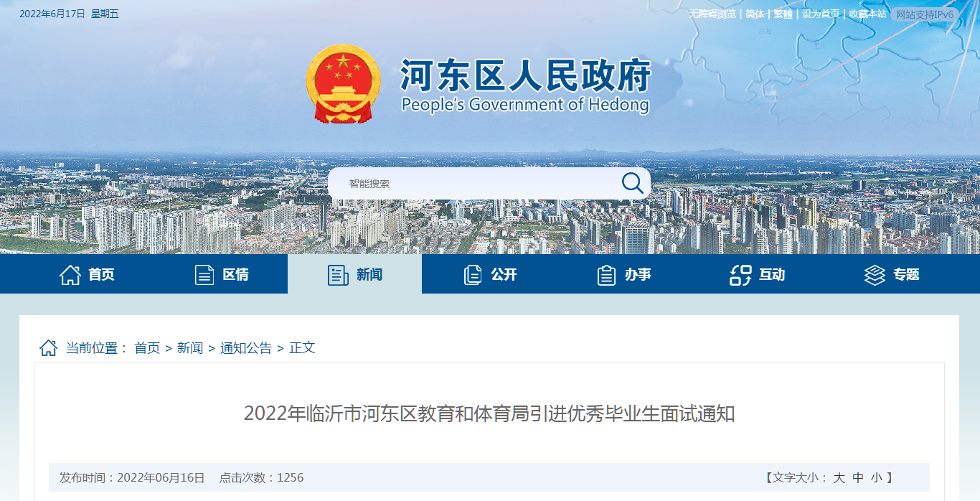
Task: Open the 无障碍浏览 accessibility mode
Action: tap(712, 14)
